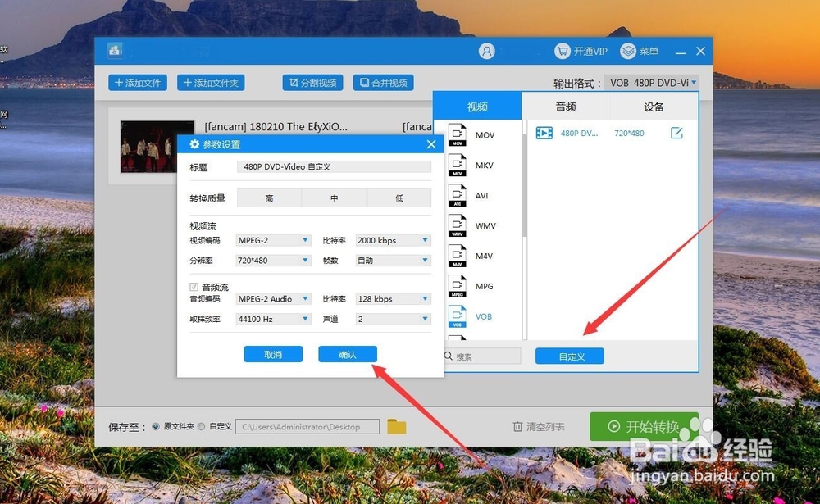Set conversion quality to 高
The height and width of the screenshot is (504, 820).
[269, 198]
